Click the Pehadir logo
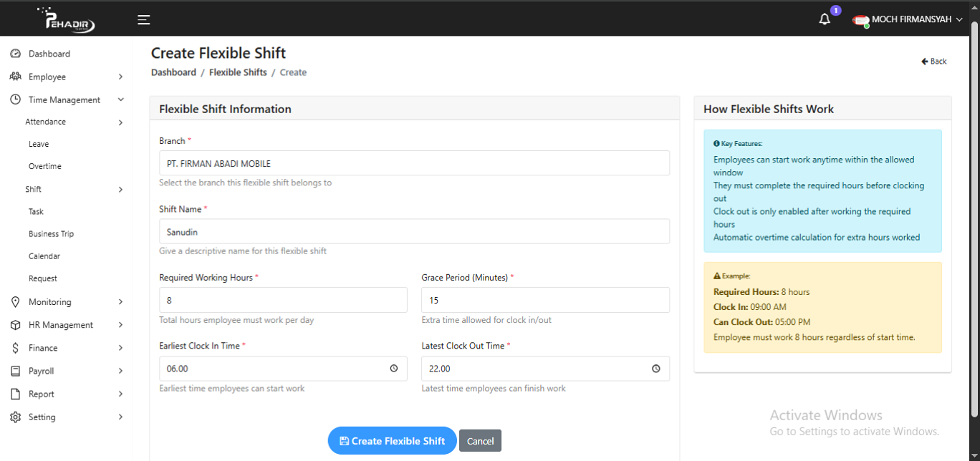980x461 pixels. 67,19
